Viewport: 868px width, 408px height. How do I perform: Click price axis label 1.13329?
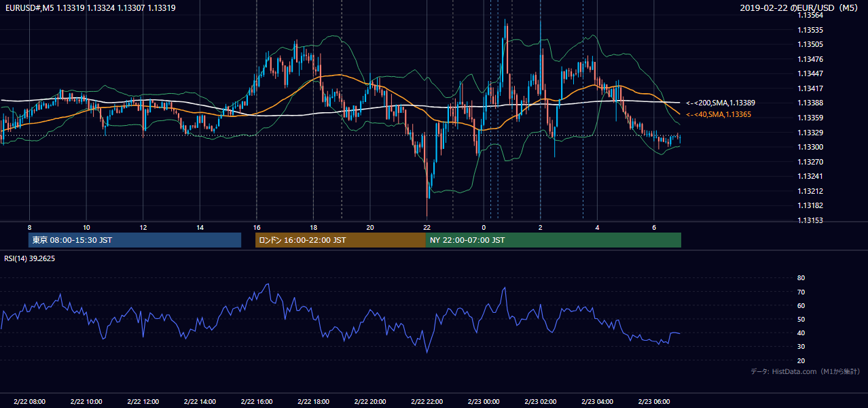[811, 133]
